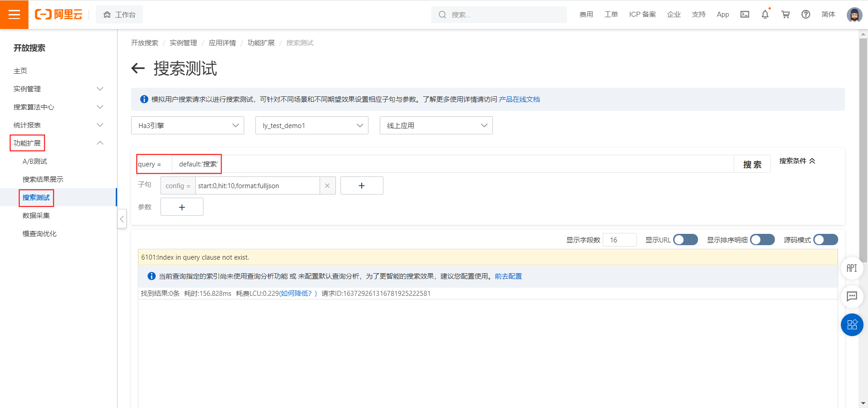Open ICP 备案 in the top bar
Screen dimensions: 868x408
(x=642, y=14)
